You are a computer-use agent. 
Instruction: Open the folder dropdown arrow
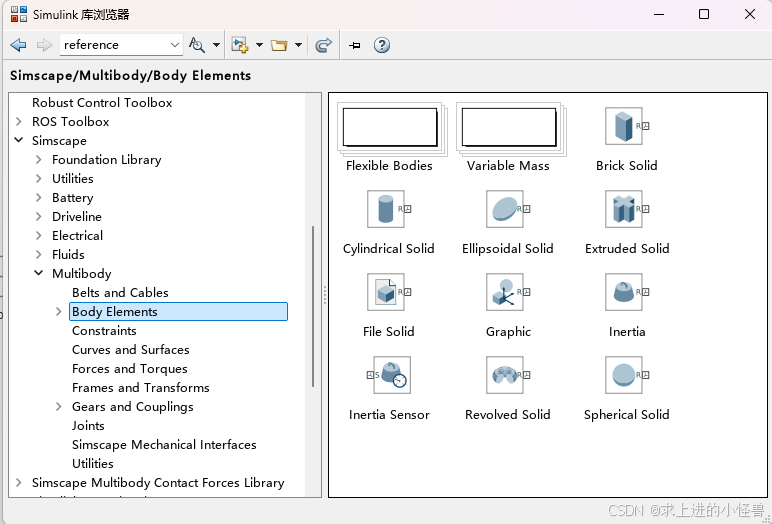pyautogui.click(x=298, y=45)
